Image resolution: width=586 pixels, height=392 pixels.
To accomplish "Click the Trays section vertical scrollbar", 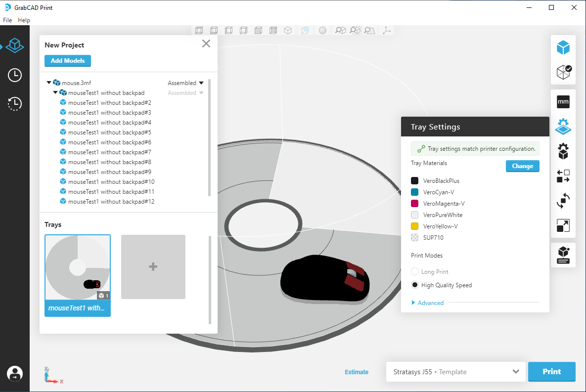I will 210,279.
